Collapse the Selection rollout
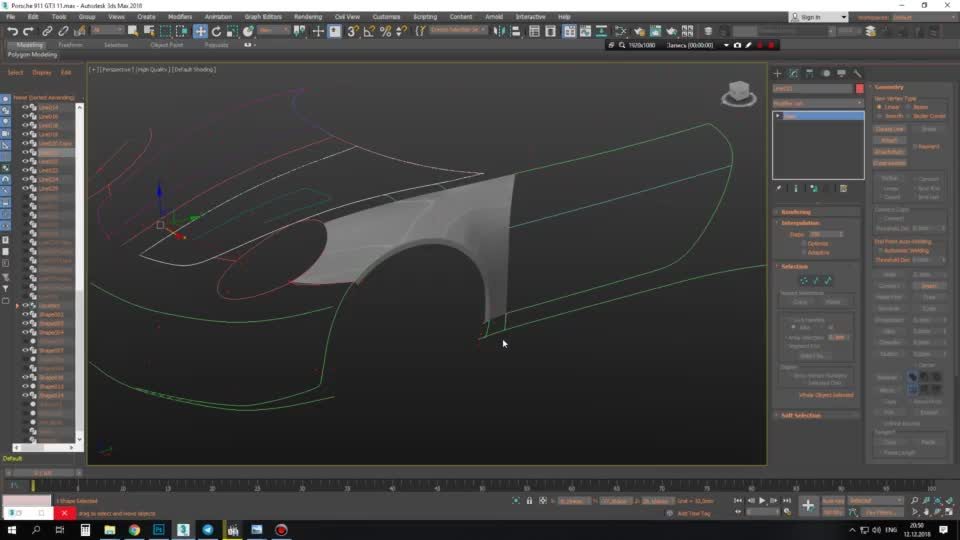This screenshot has width=960, height=540. pyautogui.click(x=795, y=266)
